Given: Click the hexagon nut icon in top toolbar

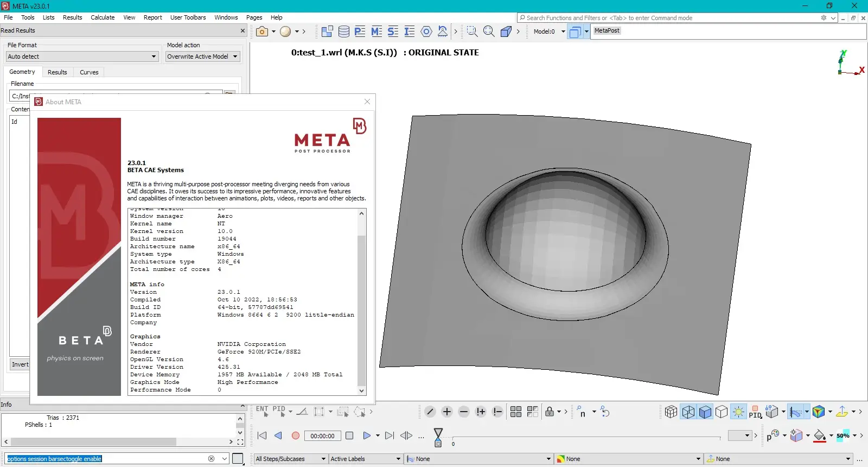Looking at the screenshot, I should 426,31.
